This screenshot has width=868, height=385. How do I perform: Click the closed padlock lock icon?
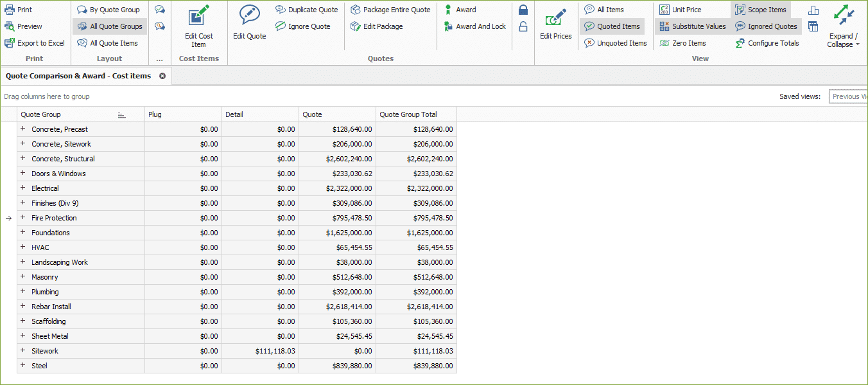(523, 10)
